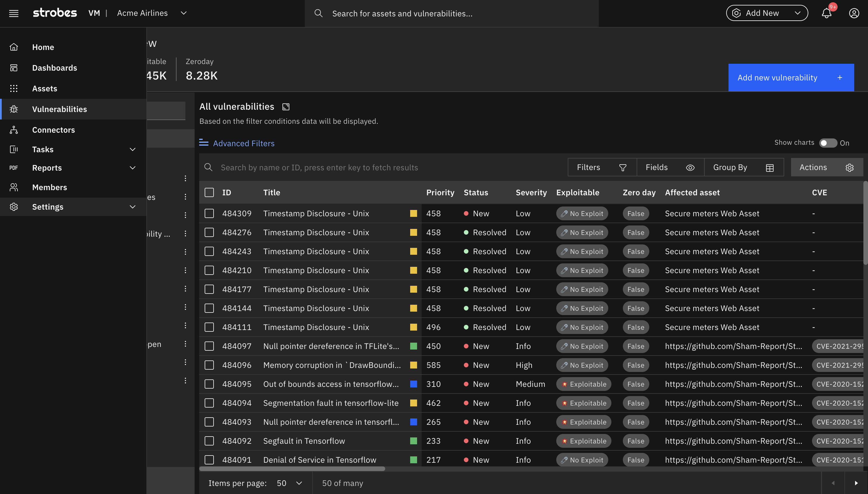
Task: Check the row 484092 checkbox
Action: (x=209, y=441)
